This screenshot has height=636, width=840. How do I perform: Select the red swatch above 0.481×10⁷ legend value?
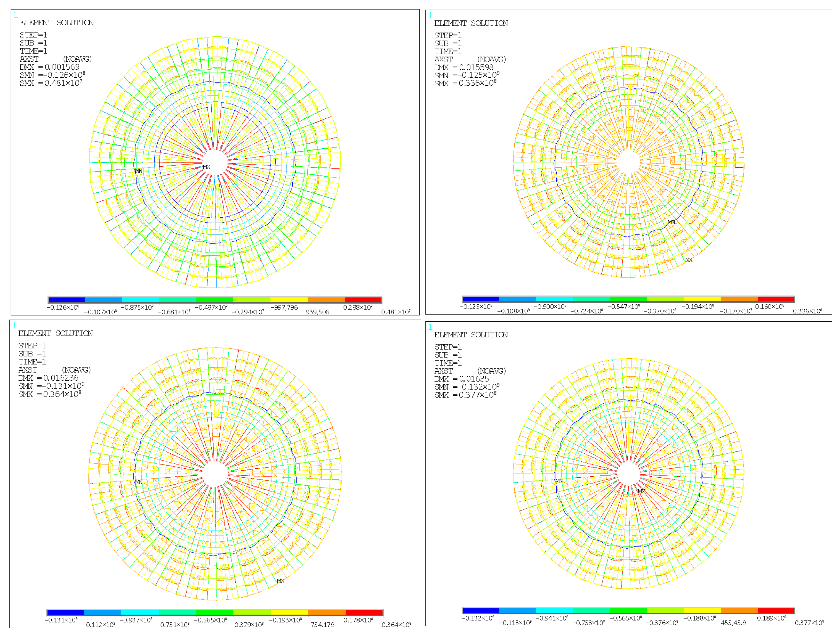point(363,300)
